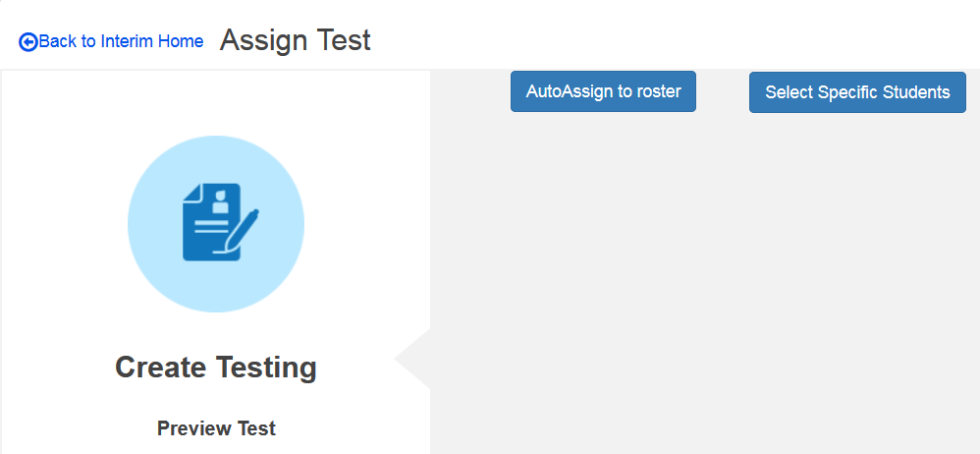The width and height of the screenshot is (980, 454).
Task: Click white space between Create Testing and Preview Test
Action: [x=216, y=399]
